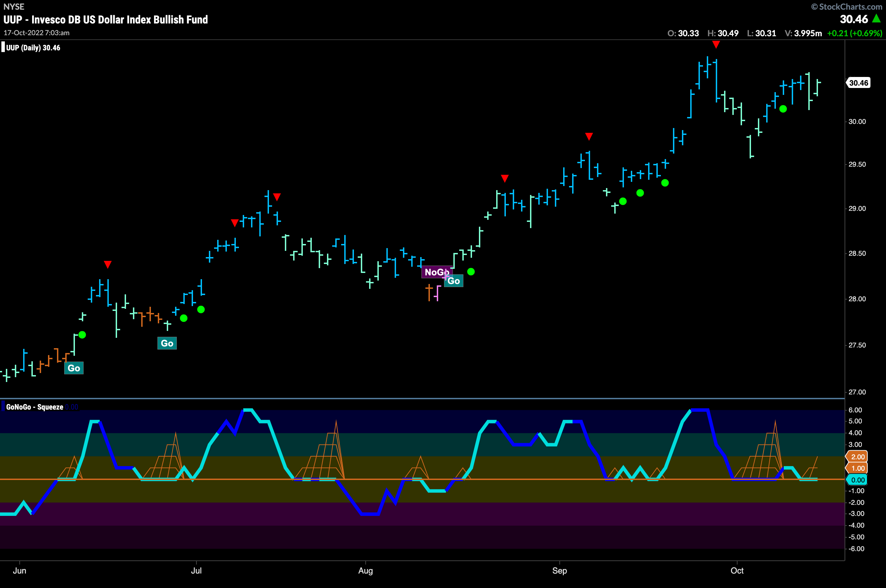Click the red triangle above the late-September peak
The image size is (886, 588).
[716, 45]
